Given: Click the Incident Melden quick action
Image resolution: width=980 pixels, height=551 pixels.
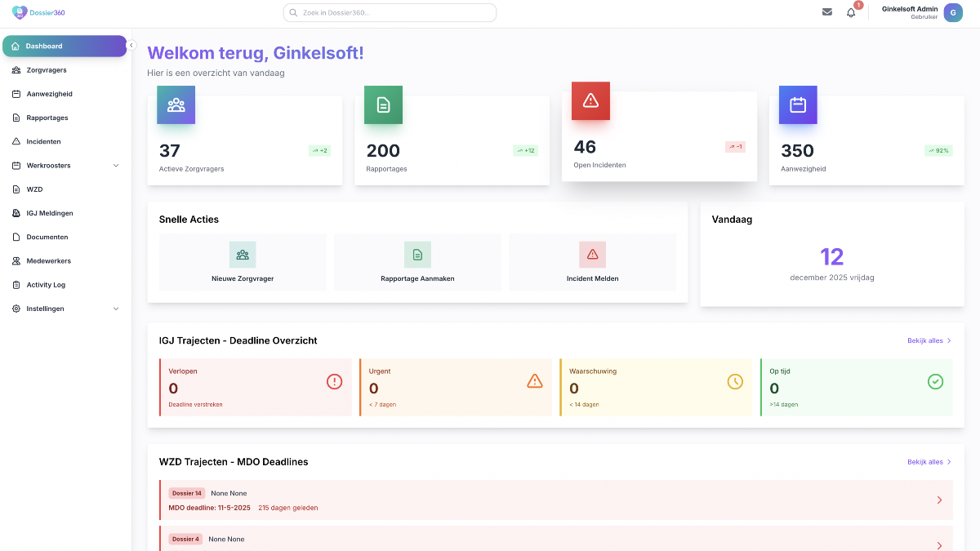Looking at the screenshot, I should tap(592, 263).
